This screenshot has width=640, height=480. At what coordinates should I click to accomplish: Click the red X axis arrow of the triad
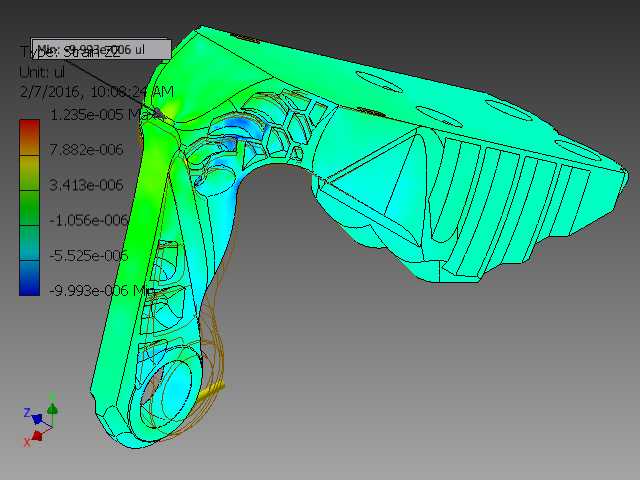[x=37, y=436]
